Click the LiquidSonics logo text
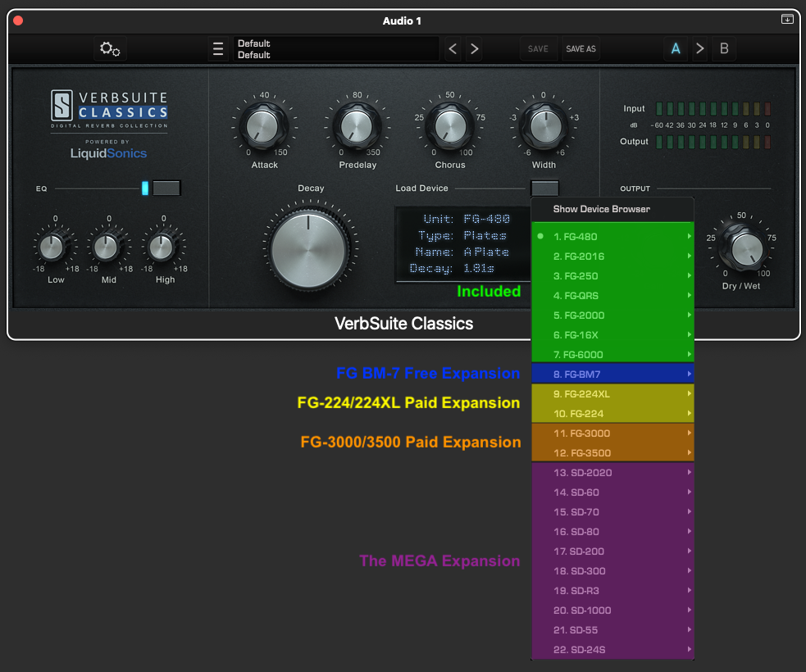Screen dimensions: 806x672 coord(108,153)
